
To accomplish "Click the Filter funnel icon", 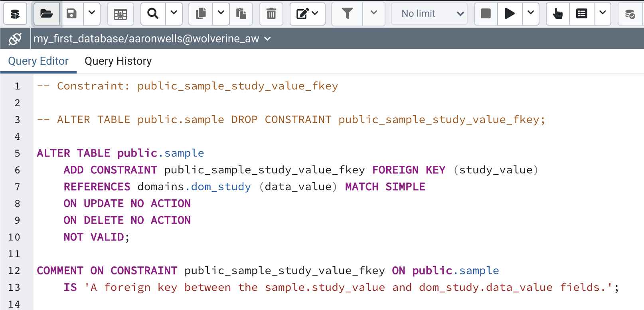I will tap(347, 14).
